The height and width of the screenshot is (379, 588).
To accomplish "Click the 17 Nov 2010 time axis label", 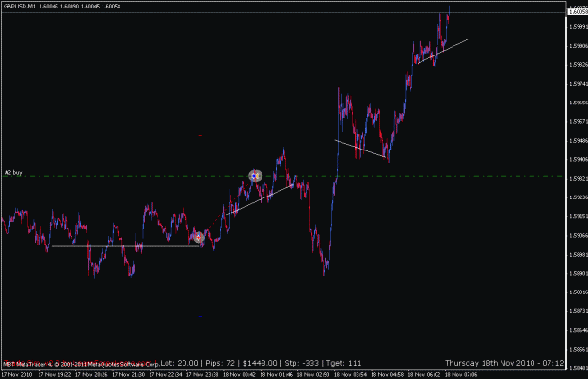I will pyautogui.click(x=17, y=374).
